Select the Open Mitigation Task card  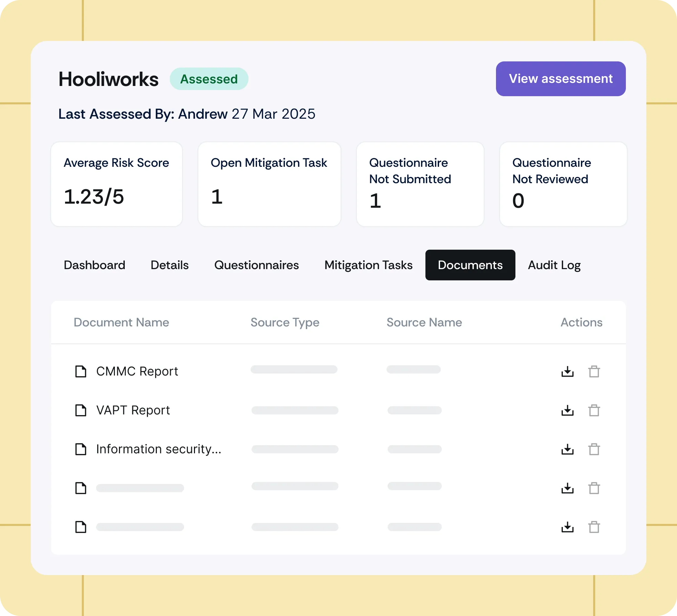[269, 184]
